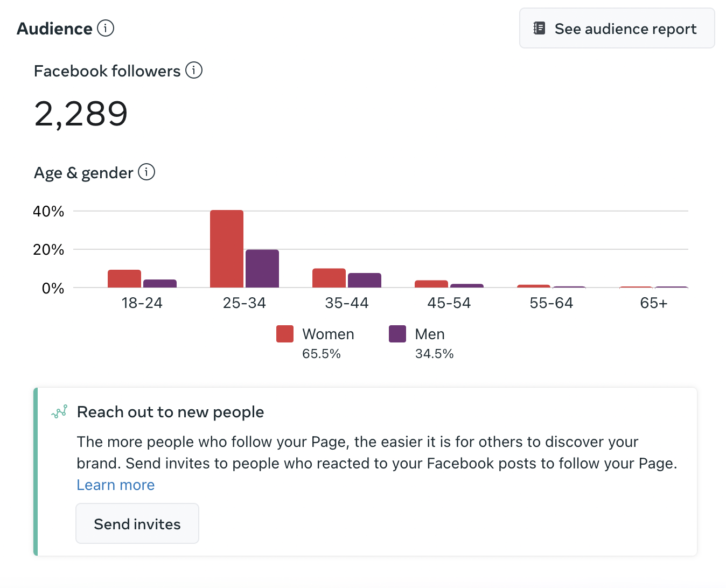Screen dimensions: 726x588
Task: Click the Men bar for ages 35-44
Action: click(x=365, y=281)
